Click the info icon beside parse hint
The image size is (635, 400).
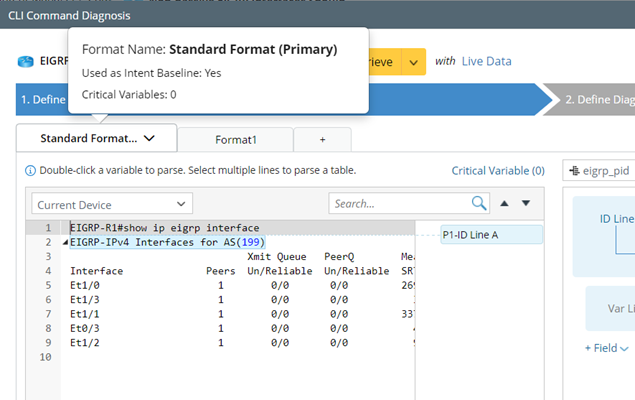[x=29, y=171]
